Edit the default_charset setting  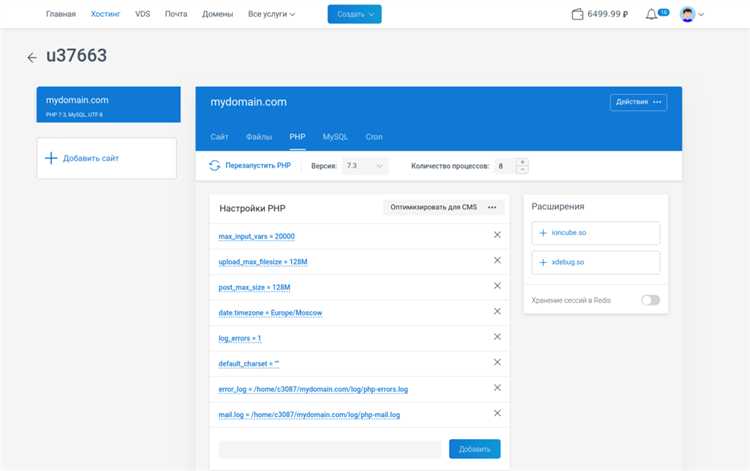point(249,364)
